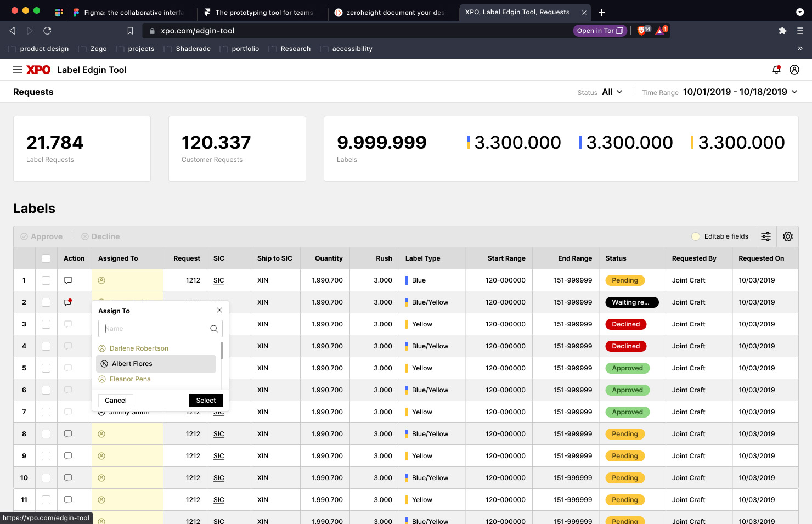This screenshot has height=524, width=812.
Task: Open the notifications bell
Action: tap(776, 70)
